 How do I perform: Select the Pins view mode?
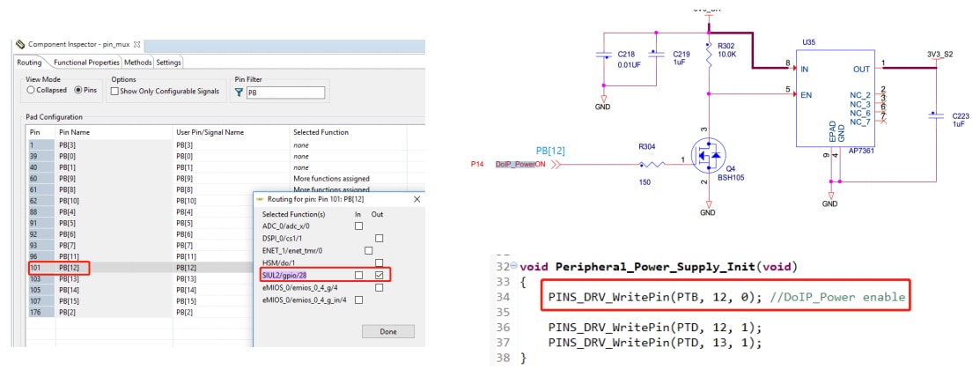pyautogui.click(x=79, y=90)
